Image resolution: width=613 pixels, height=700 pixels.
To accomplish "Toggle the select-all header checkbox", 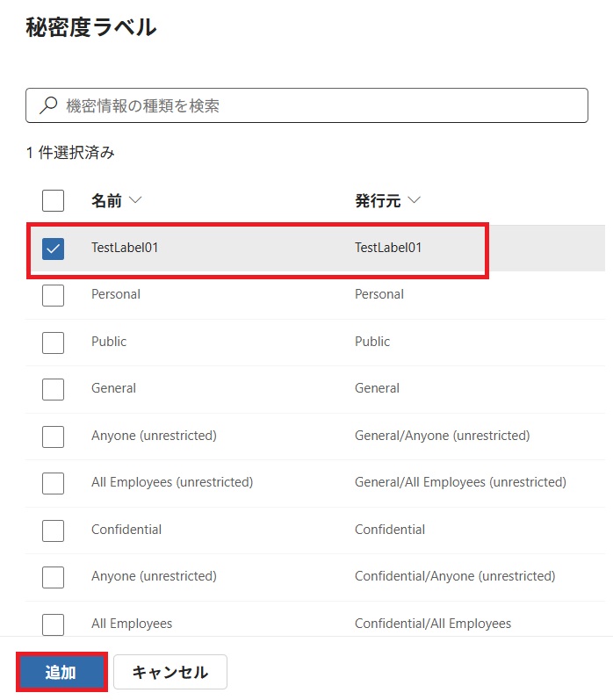I will click(54, 200).
